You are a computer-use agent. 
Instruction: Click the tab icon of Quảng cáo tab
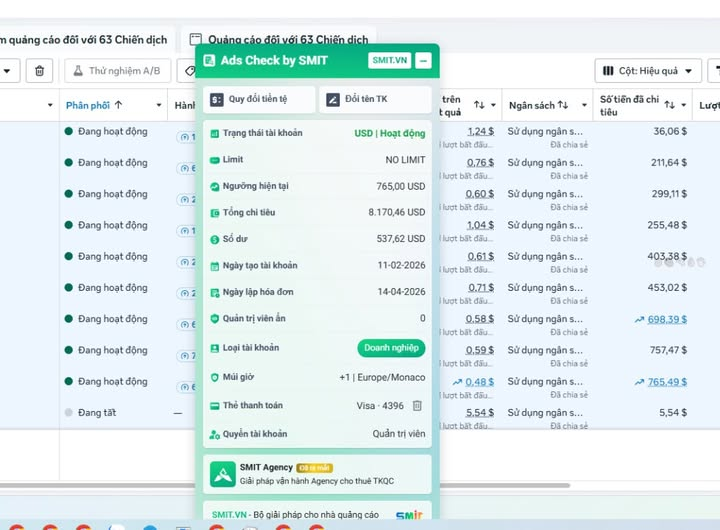tap(196, 39)
